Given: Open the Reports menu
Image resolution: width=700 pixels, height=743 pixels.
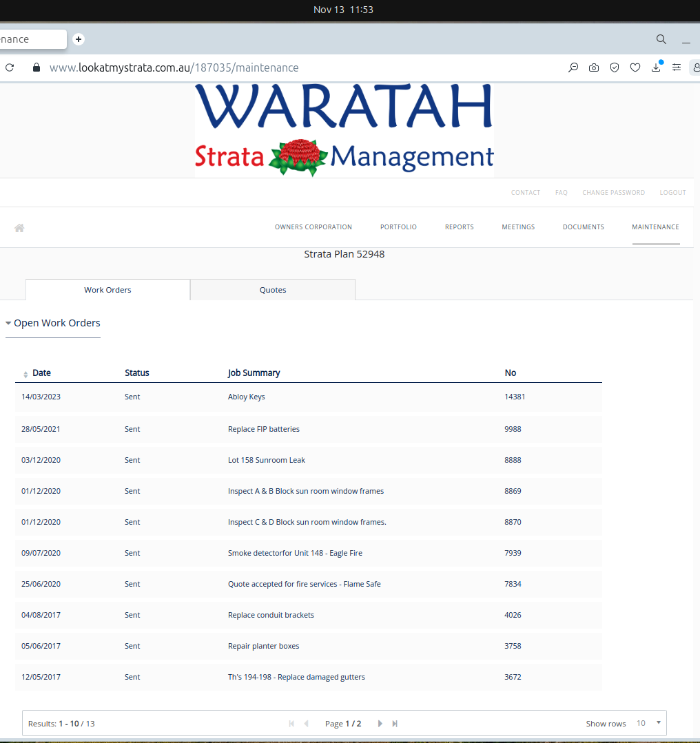Looking at the screenshot, I should [x=459, y=227].
